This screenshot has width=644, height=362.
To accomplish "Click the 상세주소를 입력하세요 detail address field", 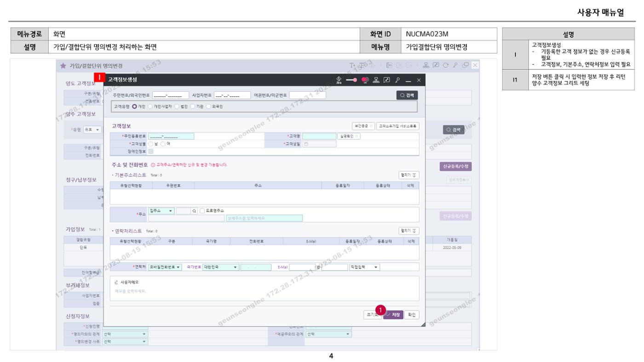I will tap(264, 218).
